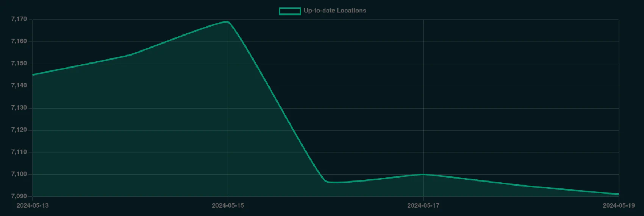Viewport: 644px width, 216px height.
Task: Click the 2024-05-13 x-axis label
Action: (33, 205)
